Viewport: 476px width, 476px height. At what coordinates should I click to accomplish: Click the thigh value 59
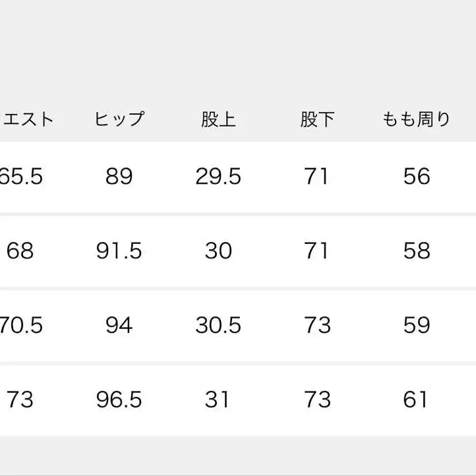[416, 325]
